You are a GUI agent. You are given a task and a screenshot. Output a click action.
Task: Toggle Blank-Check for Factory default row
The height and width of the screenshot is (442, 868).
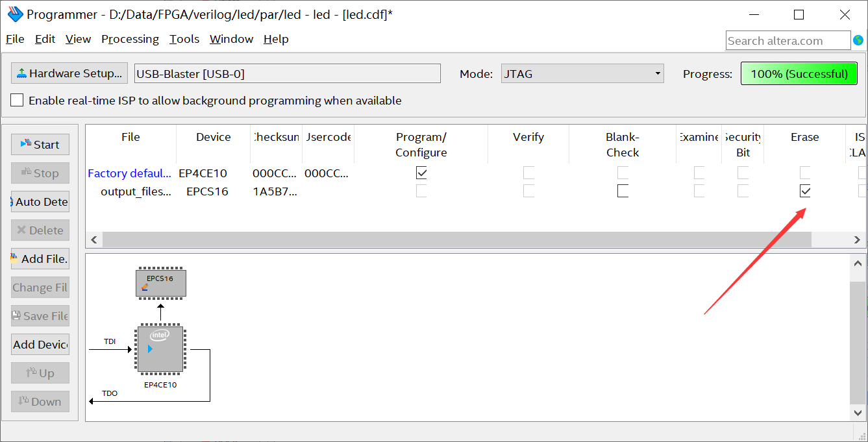[x=623, y=173]
